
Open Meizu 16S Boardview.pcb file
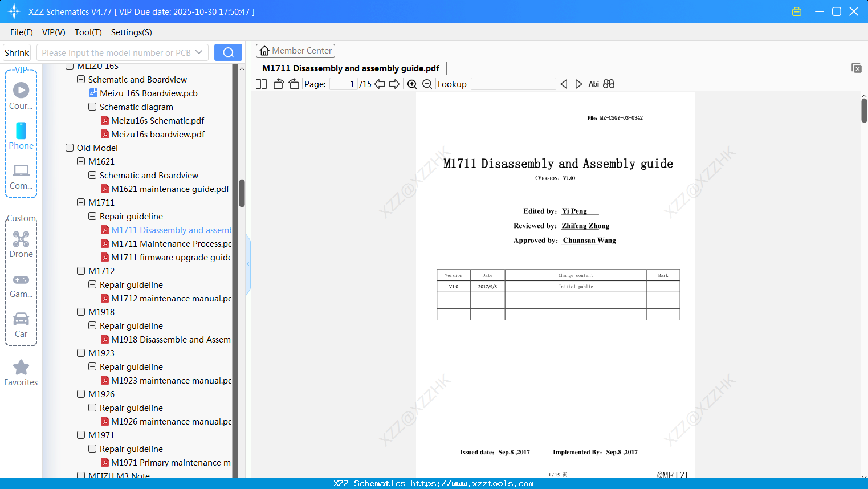[x=149, y=93]
